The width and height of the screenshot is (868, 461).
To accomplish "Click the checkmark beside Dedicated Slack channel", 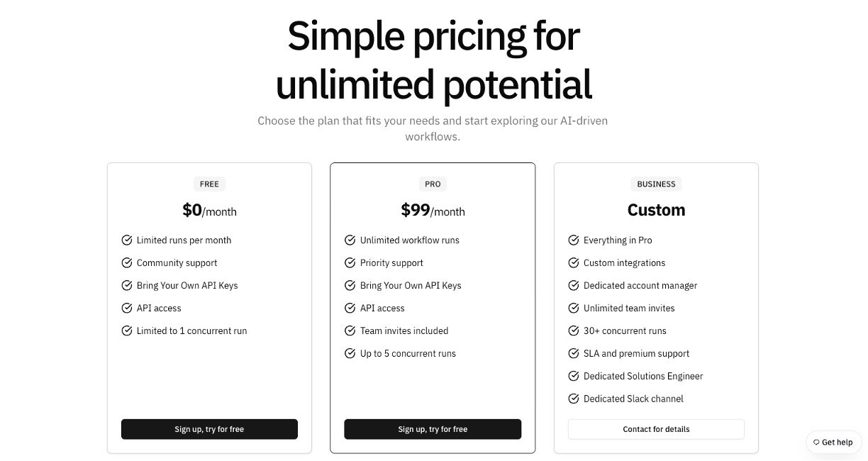I will 574,399.
